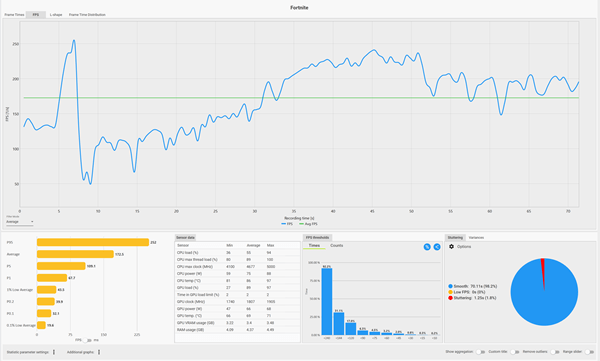Select the Sensor data tab

point(185,237)
